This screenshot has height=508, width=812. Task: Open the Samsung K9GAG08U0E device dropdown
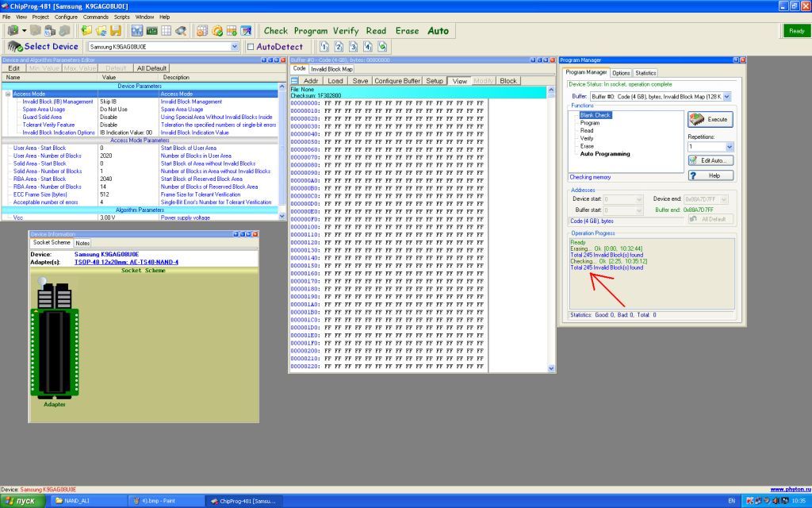pyautogui.click(x=234, y=47)
